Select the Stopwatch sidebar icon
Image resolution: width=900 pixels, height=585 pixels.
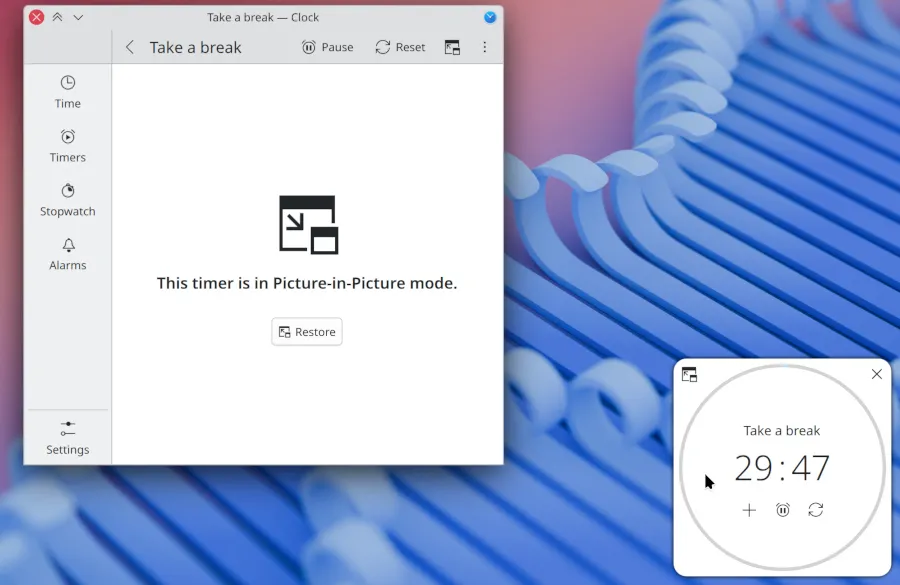pyautogui.click(x=68, y=199)
